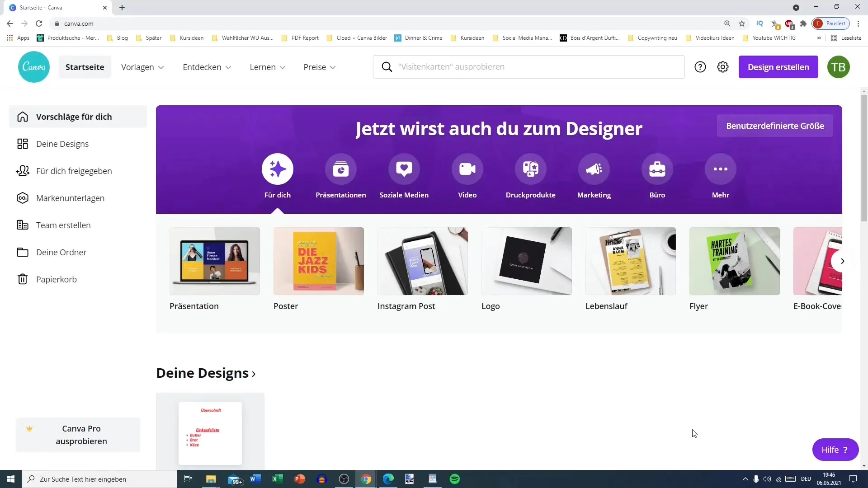This screenshot has height=488, width=868.
Task: Open the Lebenslauf design thumbnail
Action: [631, 261]
